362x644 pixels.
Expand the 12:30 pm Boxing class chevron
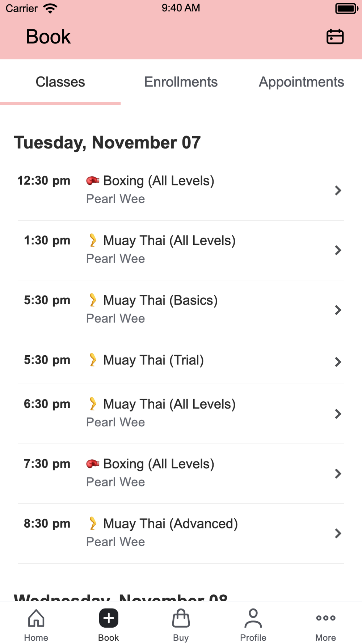[338, 191]
